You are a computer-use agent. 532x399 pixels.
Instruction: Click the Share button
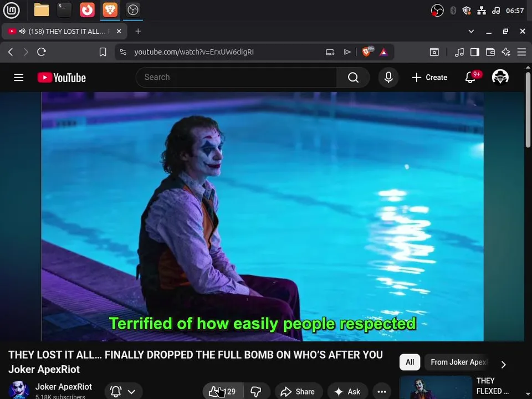[298, 391]
